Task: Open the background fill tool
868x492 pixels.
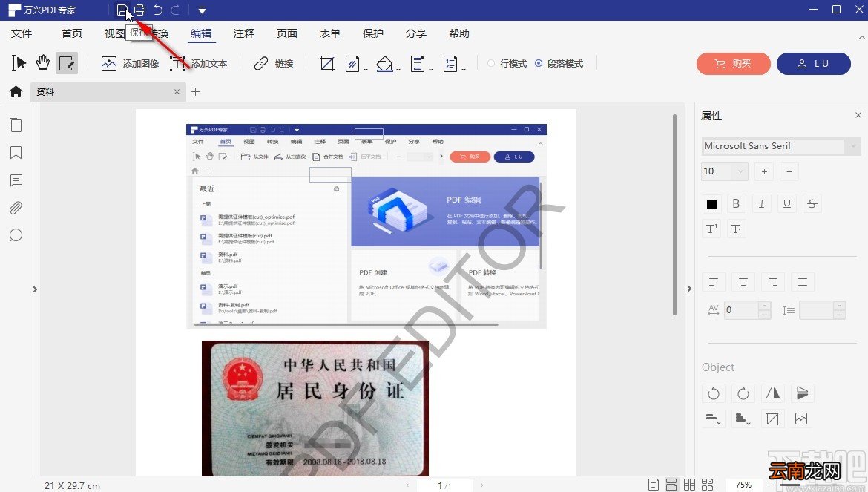Action: click(384, 64)
